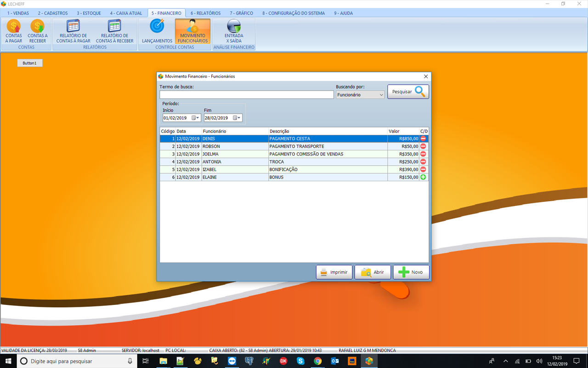Sort by Código column header
Viewport: 588px width, 368px height.
click(168, 131)
